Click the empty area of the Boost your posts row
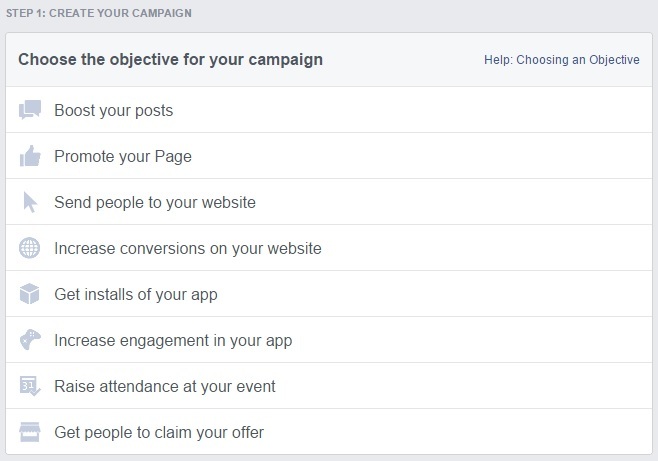 click(411, 110)
